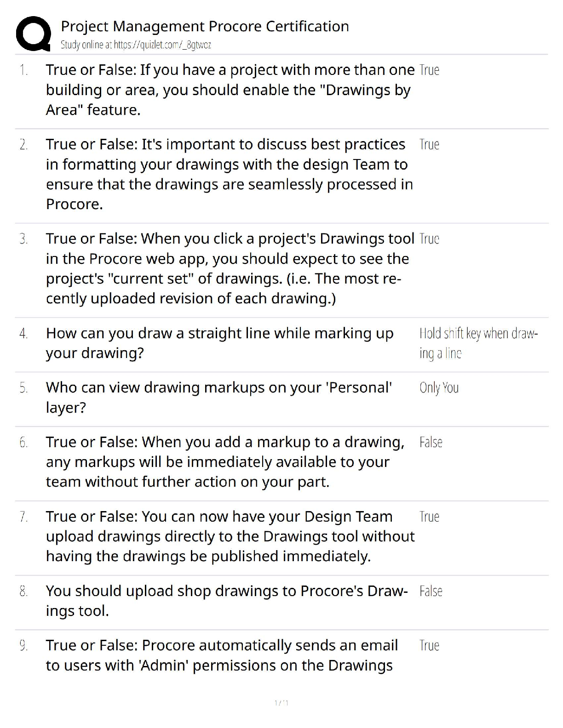Viewport: 563px width, 728px height.
Task: Click the False answer for question 8
Action: 431,591
